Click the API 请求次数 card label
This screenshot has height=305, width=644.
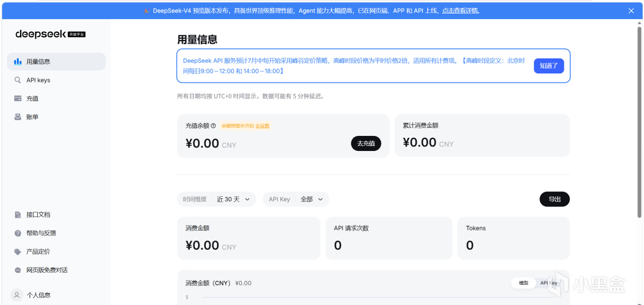coord(351,228)
